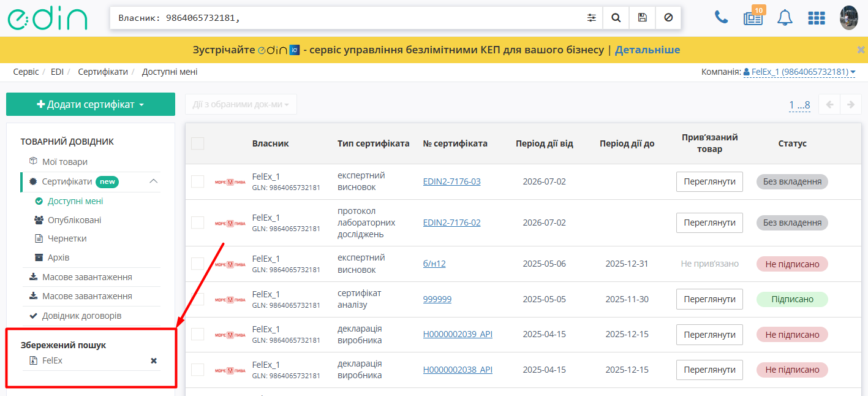Clear the search with the ban icon
868x396 pixels.
(668, 18)
